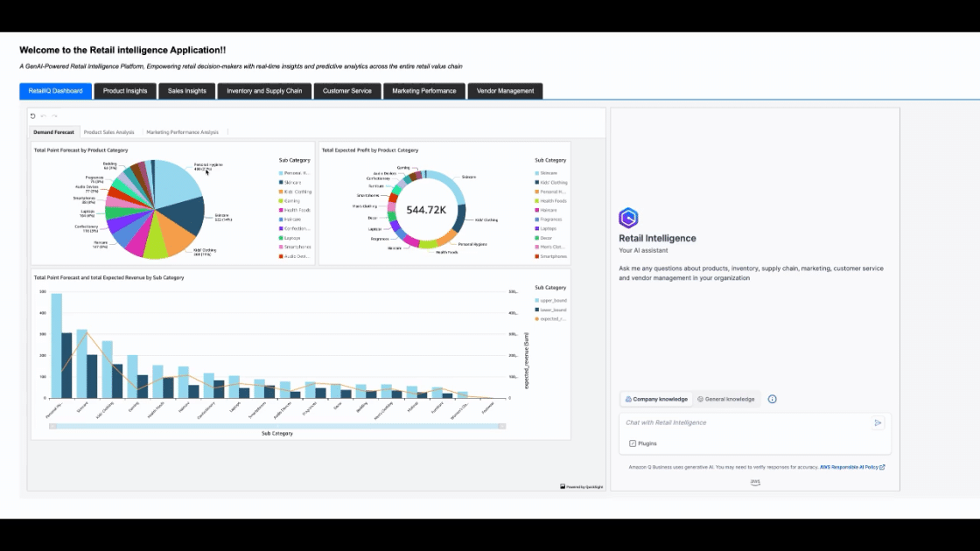Select Company knowledge mode
This screenshot has width=980, height=551.
(657, 399)
